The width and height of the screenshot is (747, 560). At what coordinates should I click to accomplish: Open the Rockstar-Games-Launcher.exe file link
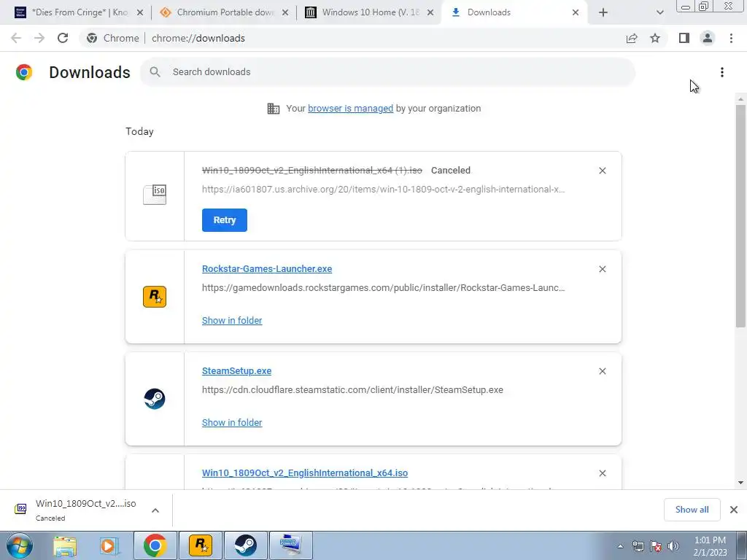pyautogui.click(x=267, y=268)
